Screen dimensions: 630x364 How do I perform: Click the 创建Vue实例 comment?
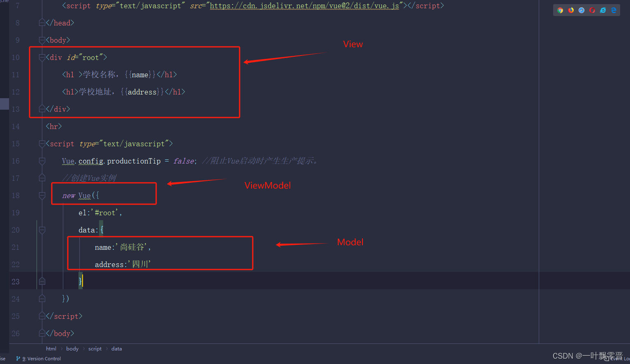pyautogui.click(x=89, y=178)
